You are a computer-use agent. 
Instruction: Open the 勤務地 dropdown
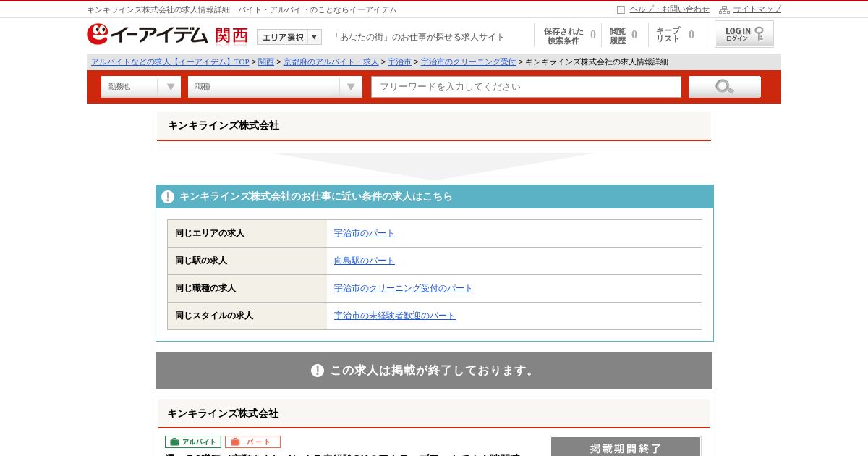click(x=141, y=87)
